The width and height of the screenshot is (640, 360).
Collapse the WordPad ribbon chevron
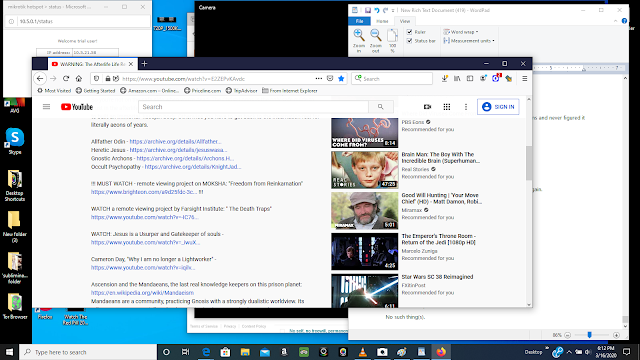[x=616, y=21]
